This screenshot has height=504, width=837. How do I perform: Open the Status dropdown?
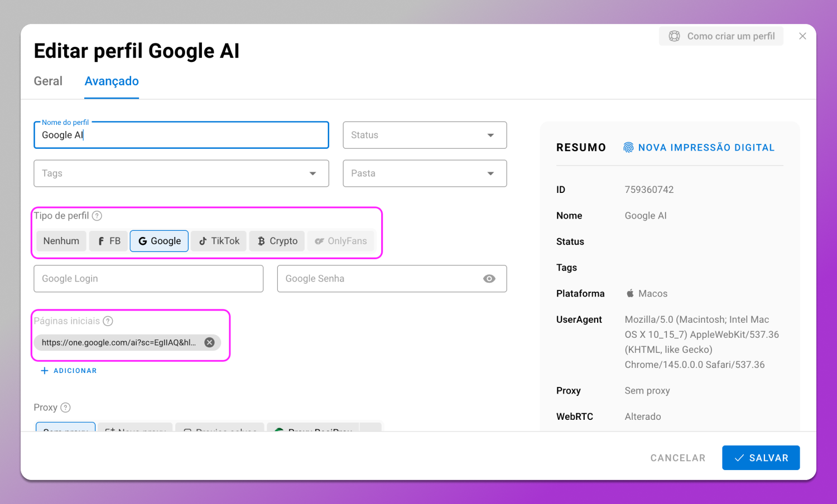pyautogui.click(x=424, y=135)
